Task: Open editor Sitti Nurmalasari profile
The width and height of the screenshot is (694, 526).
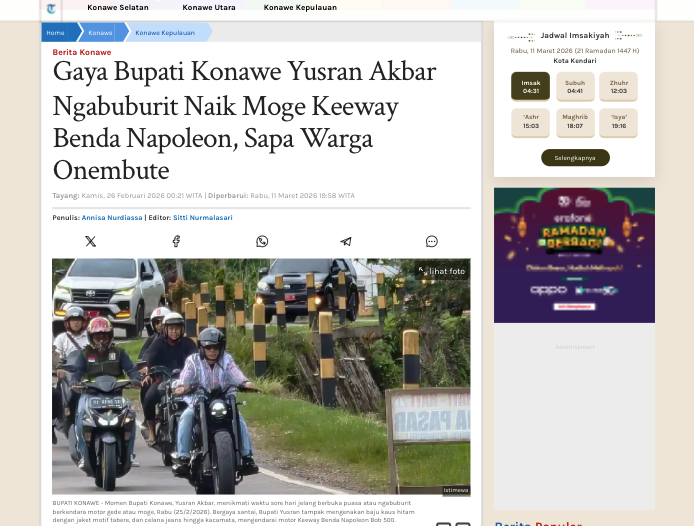Action: click(203, 217)
